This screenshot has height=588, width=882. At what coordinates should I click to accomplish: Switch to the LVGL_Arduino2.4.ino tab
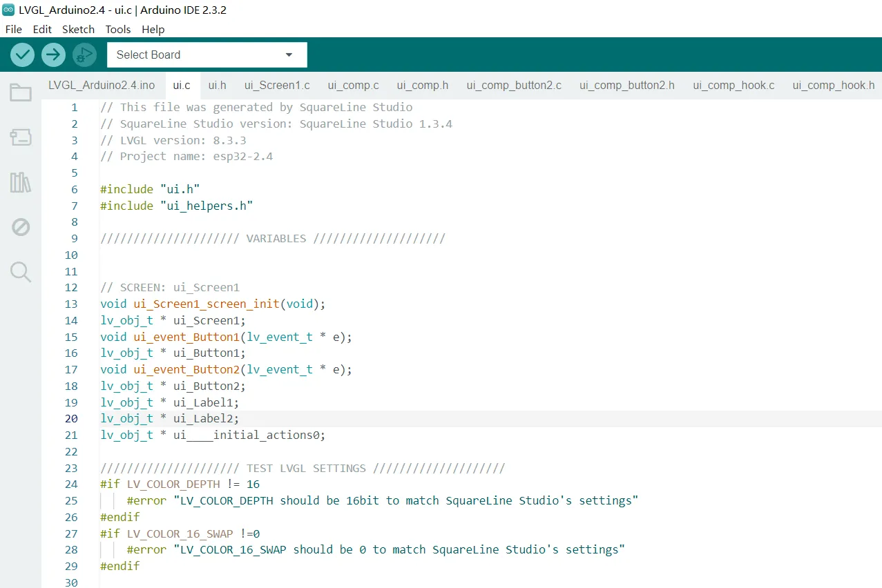(x=102, y=86)
